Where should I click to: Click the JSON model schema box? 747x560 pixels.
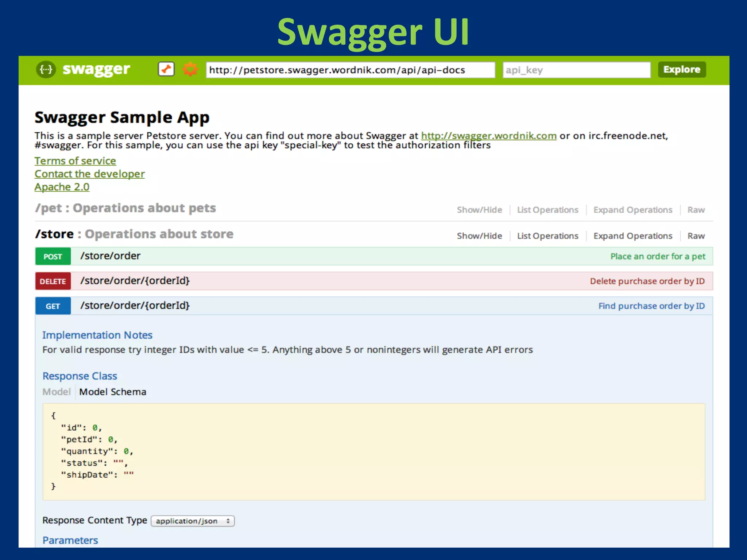click(374, 451)
